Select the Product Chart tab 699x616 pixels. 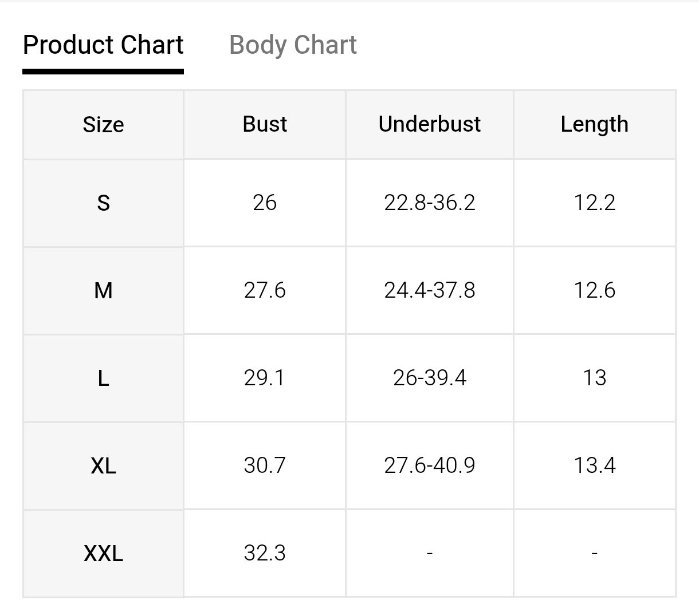click(x=103, y=45)
